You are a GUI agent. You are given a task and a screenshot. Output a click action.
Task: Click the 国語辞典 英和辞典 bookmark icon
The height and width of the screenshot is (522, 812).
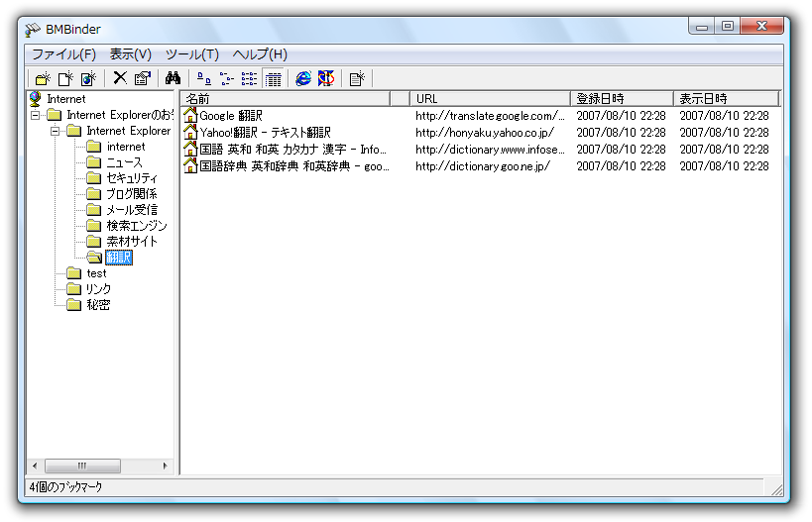190,166
